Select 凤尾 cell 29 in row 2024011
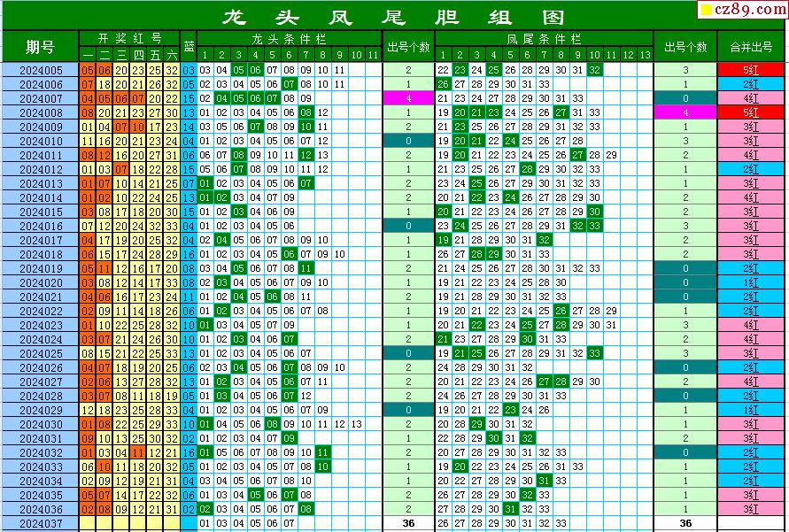This screenshot has width=789, height=532. 611,156
